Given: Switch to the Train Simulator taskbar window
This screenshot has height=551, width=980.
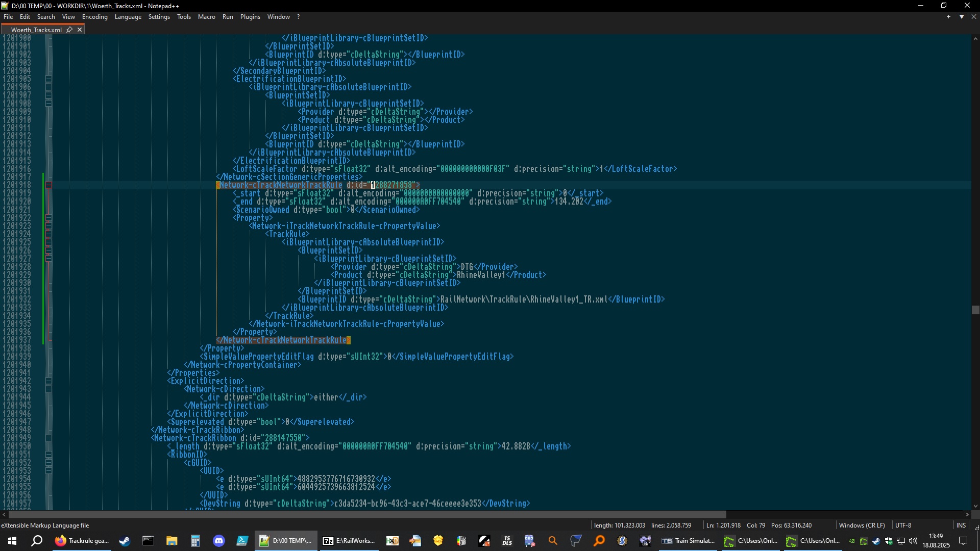Looking at the screenshot, I should [688, 541].
